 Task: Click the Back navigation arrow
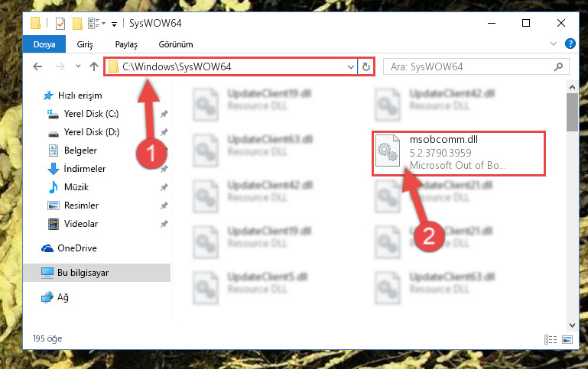click(x=37, y=66)
